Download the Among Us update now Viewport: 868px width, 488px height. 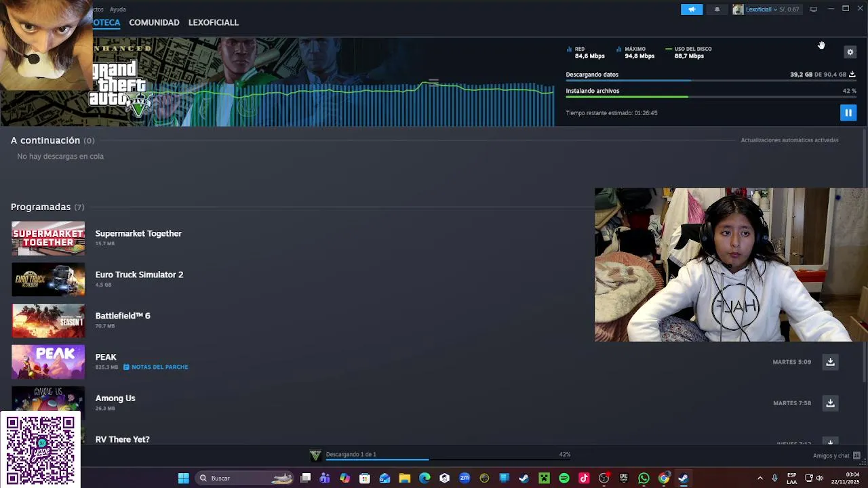(x=830, y=403)
